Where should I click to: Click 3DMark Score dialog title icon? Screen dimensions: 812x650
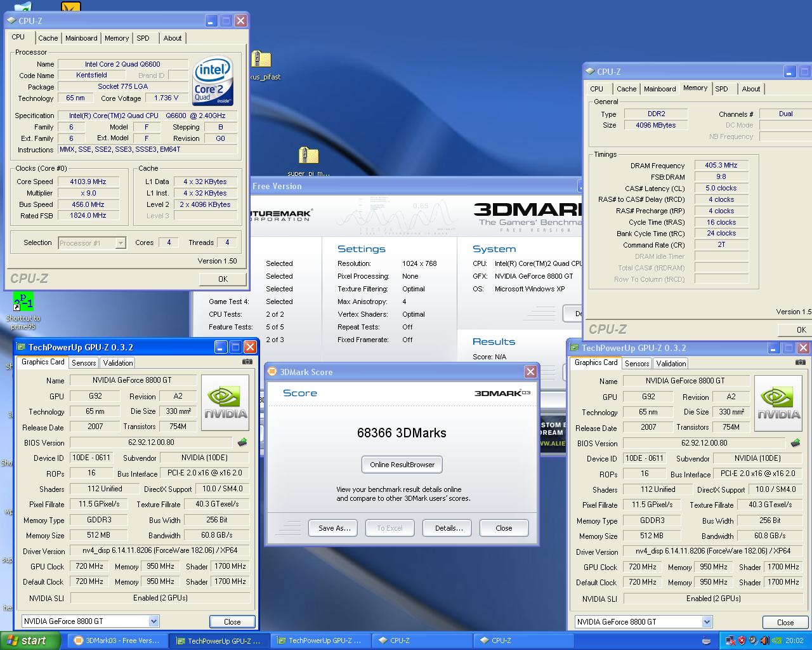pyautogui.click(x=272, y=372)
